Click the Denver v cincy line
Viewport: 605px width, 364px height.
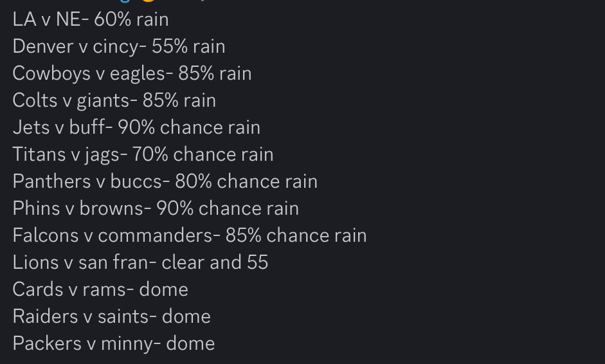119,46
